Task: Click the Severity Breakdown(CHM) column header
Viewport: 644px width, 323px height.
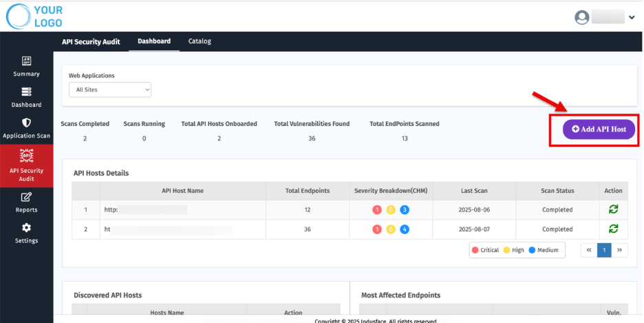Action: 391,191
